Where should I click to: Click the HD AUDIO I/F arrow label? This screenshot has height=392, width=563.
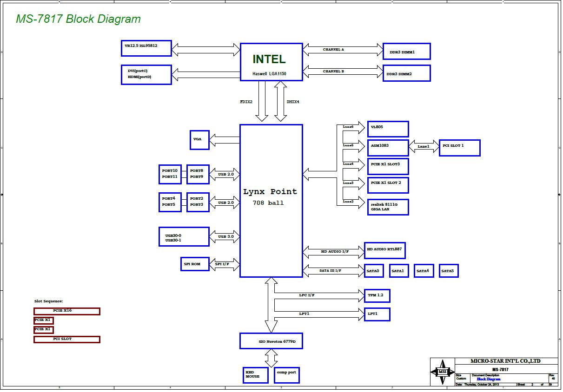click(335, 252)
